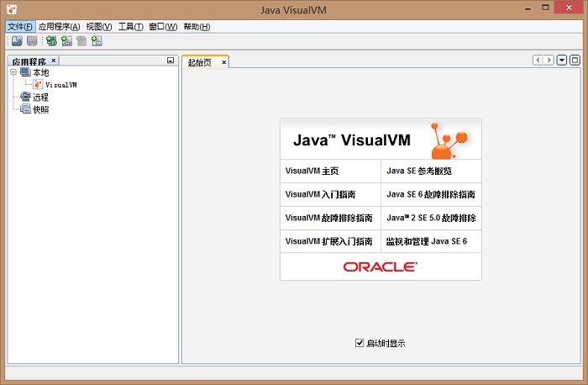Close the 应用程序 panel

click(x=54, y=60)
